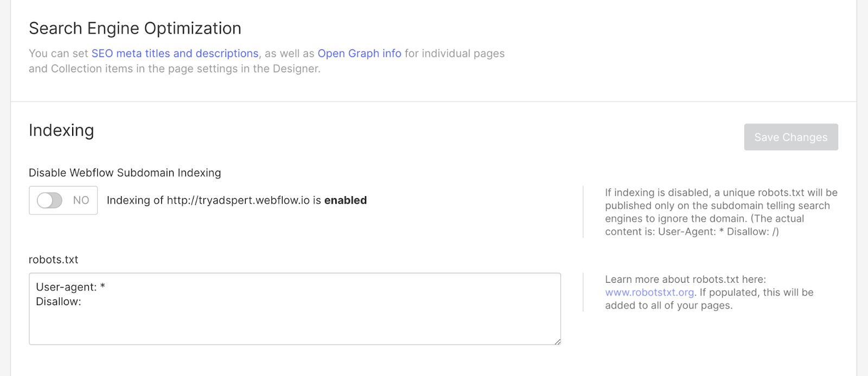Open the Open Graph info link
Screen dimensions: 868x376
click(359, 54)
